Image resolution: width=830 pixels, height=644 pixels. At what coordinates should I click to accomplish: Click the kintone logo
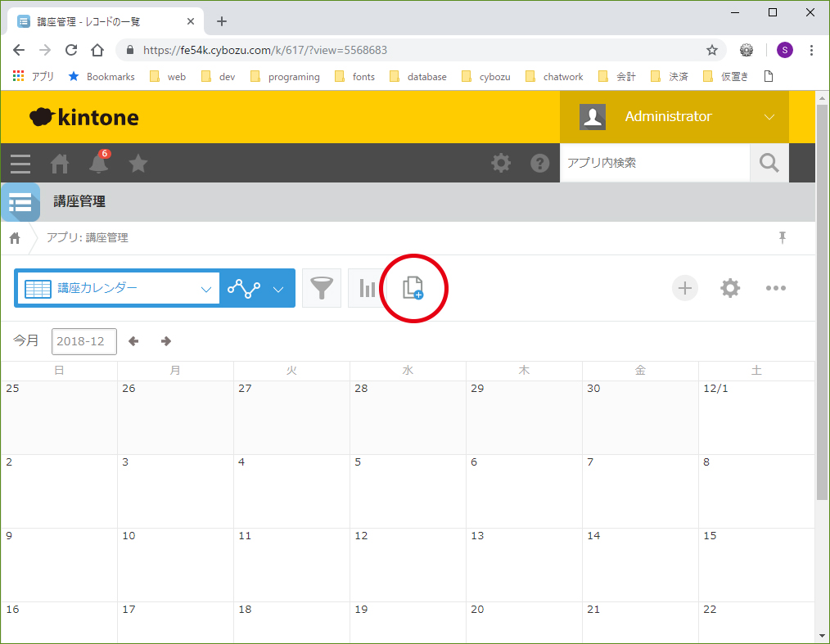pos(84,117)
